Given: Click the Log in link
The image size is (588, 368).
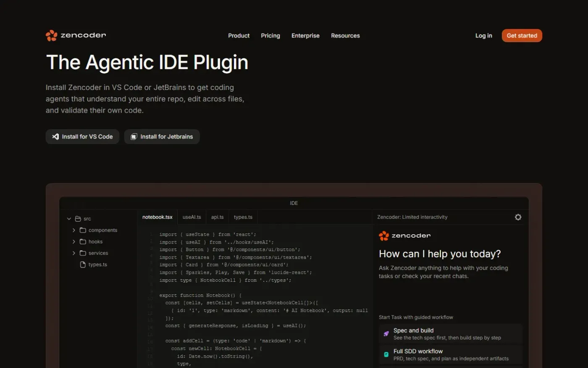Looking at the screenshot, I should tap(483, 36).
